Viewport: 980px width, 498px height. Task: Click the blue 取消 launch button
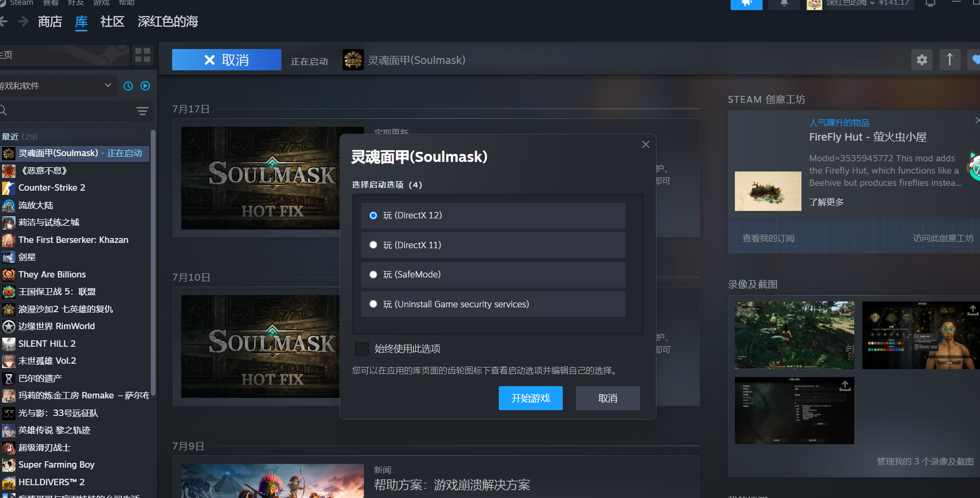[x=226, y=60]
